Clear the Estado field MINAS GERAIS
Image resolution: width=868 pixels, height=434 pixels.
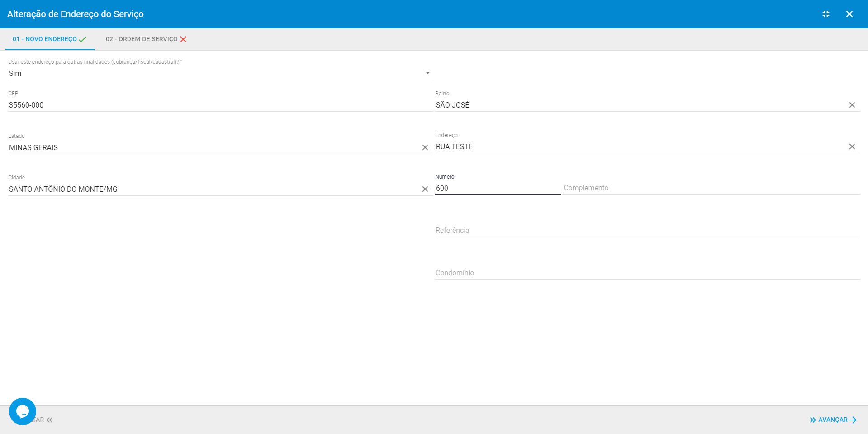click(x=425, y=147)
